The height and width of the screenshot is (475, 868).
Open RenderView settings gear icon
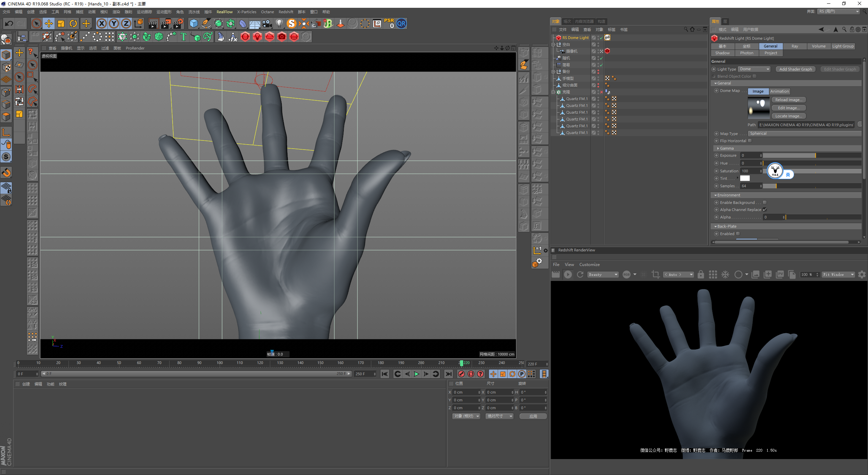tap(862, 274)
